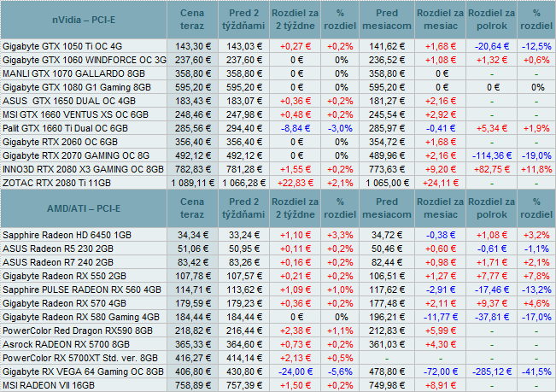556x392 pixels.
Task: Select Asrock RADEON RX 5700 8GB name
Action: click(x=67, y=344)
